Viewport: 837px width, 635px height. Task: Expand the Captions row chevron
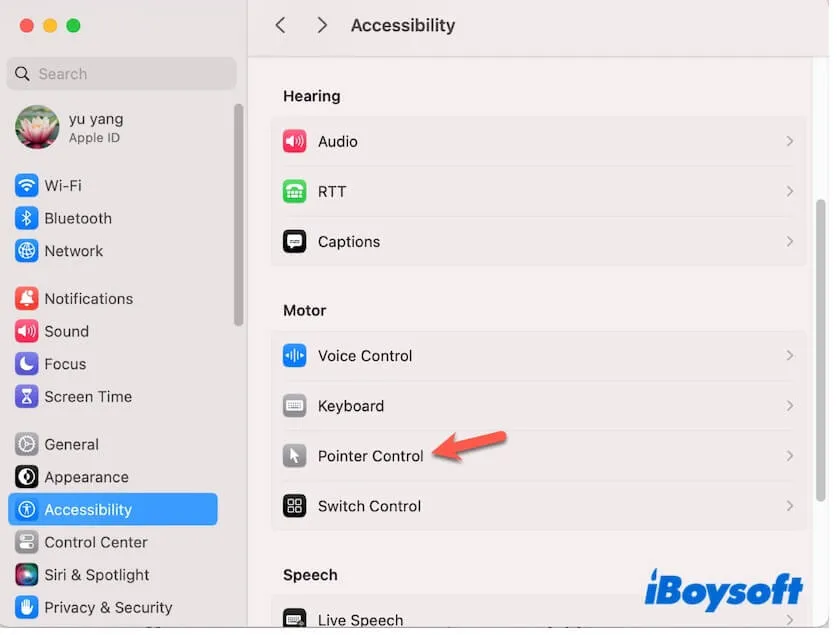[789, 242]
